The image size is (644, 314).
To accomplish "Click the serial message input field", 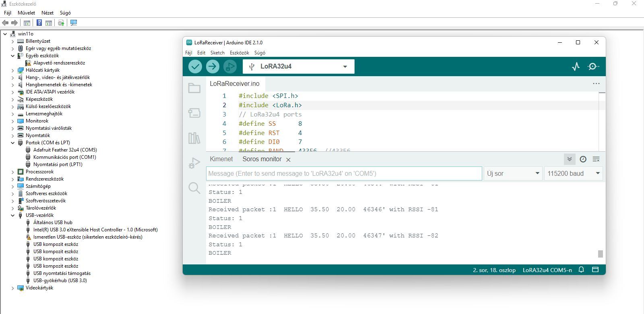I will tap(344, 174).
